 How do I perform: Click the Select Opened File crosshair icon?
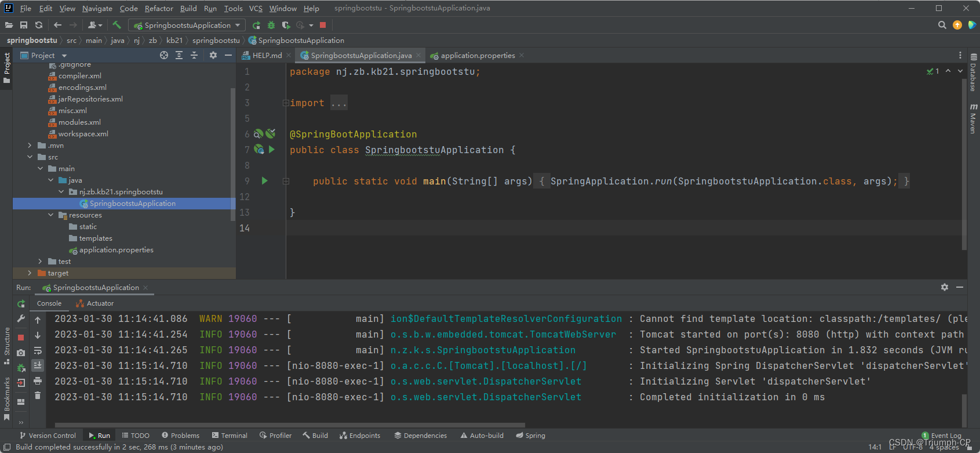(164, 55)
